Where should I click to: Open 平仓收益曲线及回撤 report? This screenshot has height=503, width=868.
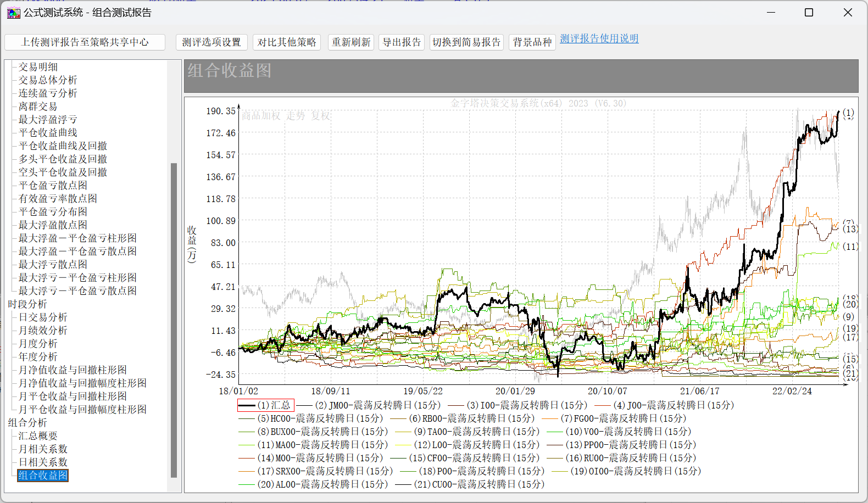[x=63, y=146]
